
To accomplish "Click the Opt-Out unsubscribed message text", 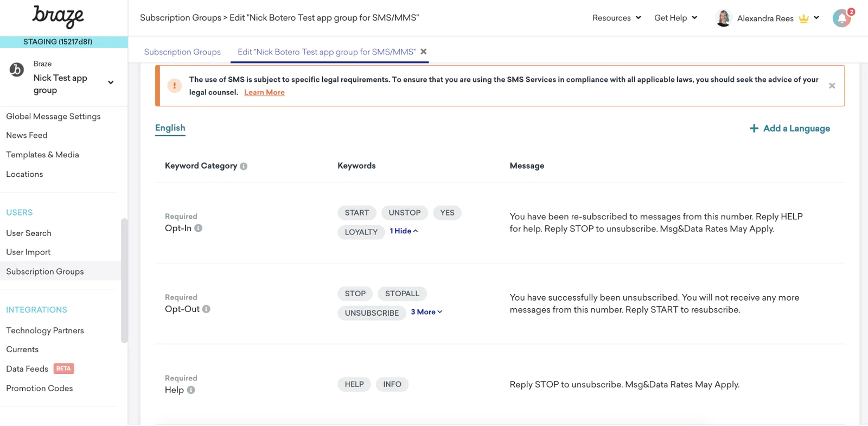I will (x=654, y=303).
